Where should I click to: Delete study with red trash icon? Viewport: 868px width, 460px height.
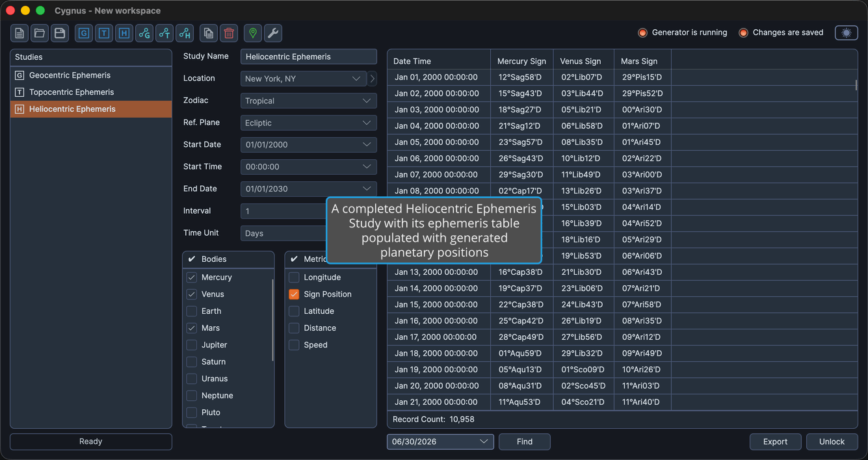point(229,33)
